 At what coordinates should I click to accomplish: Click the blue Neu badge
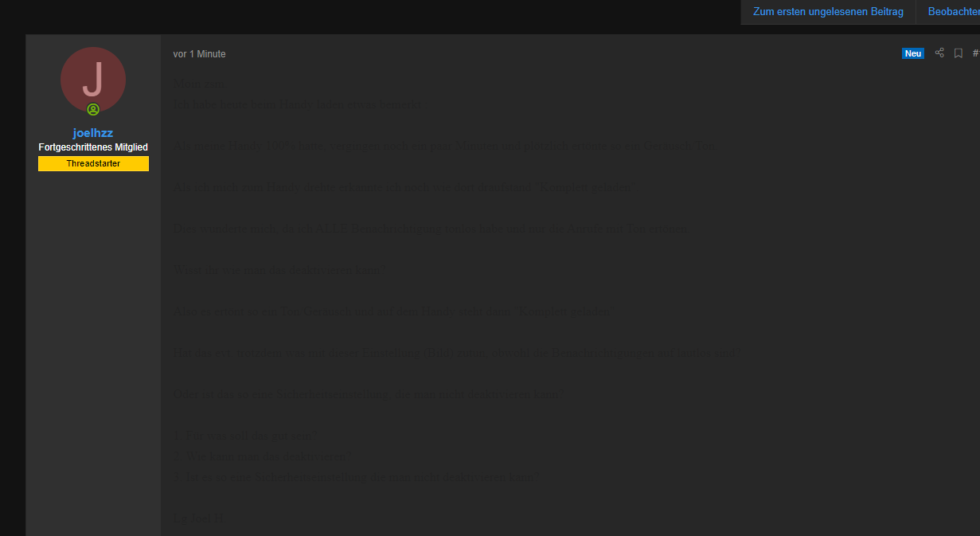[913, 53]
